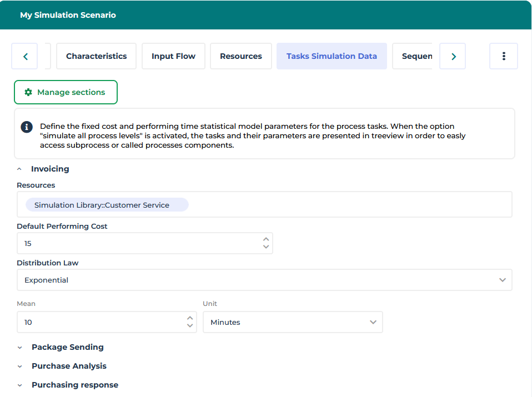Increase Default Performing Cost with up arrow
Screen dimensions: 532x397
pyautogui.click(x=266, y=239)
